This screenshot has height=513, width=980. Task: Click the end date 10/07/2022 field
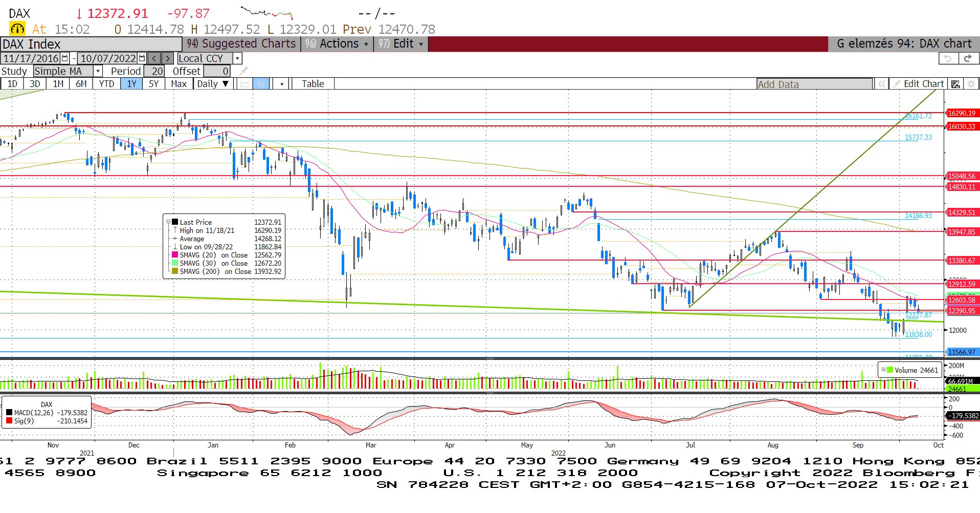click(108, 58)
